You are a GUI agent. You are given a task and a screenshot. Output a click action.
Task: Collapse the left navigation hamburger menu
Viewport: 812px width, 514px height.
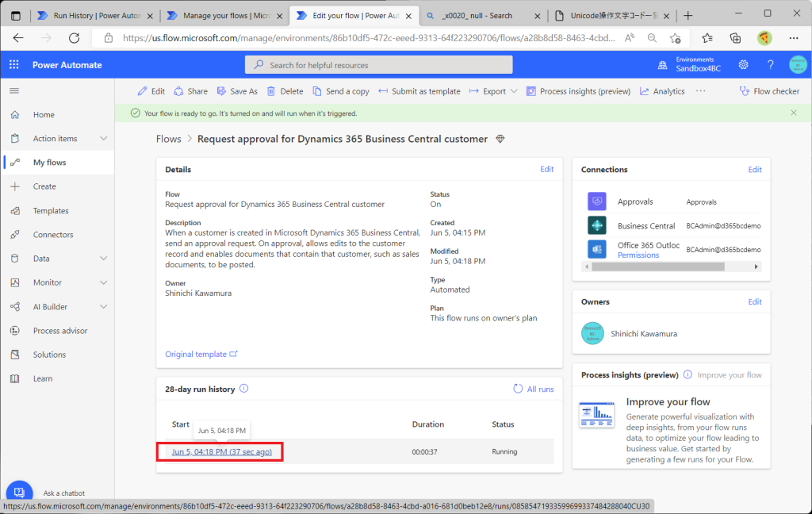coord(14,91)
